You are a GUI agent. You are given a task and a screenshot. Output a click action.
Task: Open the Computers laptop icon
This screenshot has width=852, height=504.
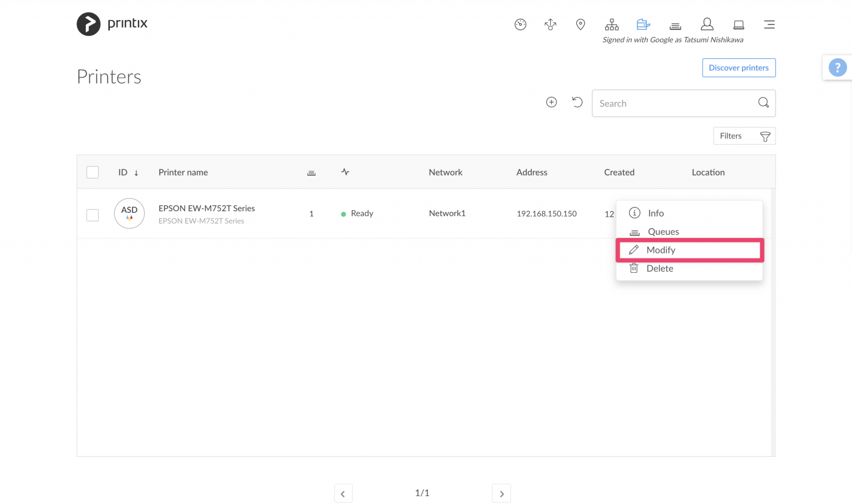click(x=738, y=24)
